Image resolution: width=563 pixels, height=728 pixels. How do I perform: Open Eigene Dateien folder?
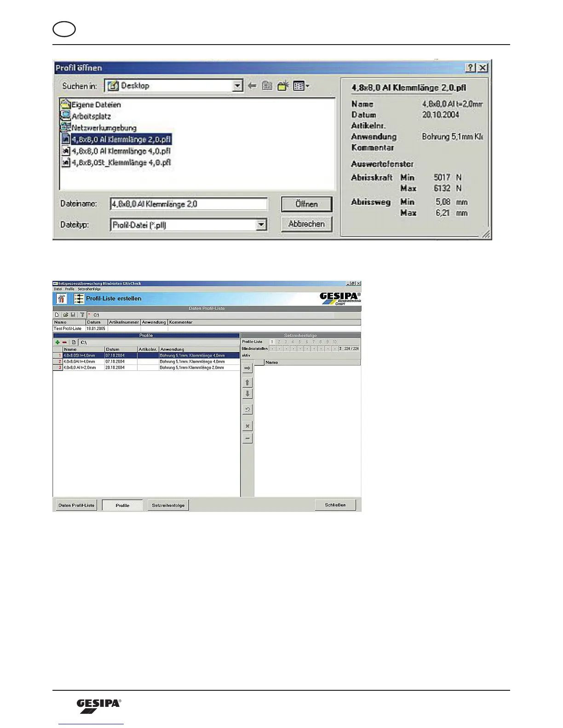click(91, 105)
